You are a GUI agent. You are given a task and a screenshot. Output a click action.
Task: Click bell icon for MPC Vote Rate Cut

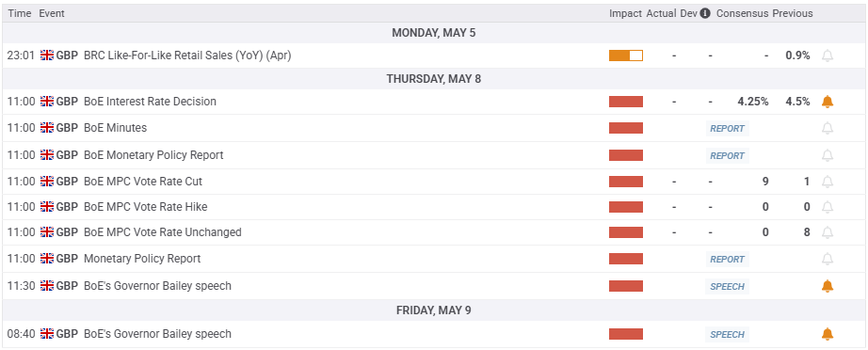(827, 182)
